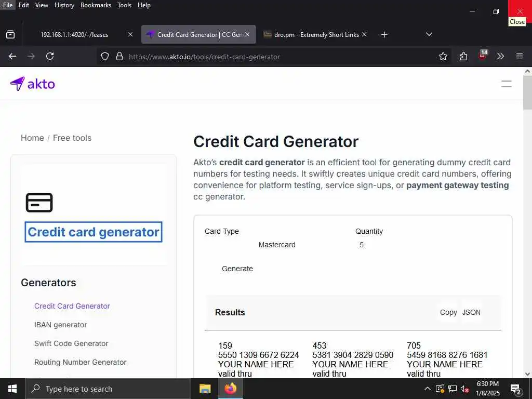Go to Home breadcrumb link
Viewport: 532px width, 399px height.
point(32,138)
